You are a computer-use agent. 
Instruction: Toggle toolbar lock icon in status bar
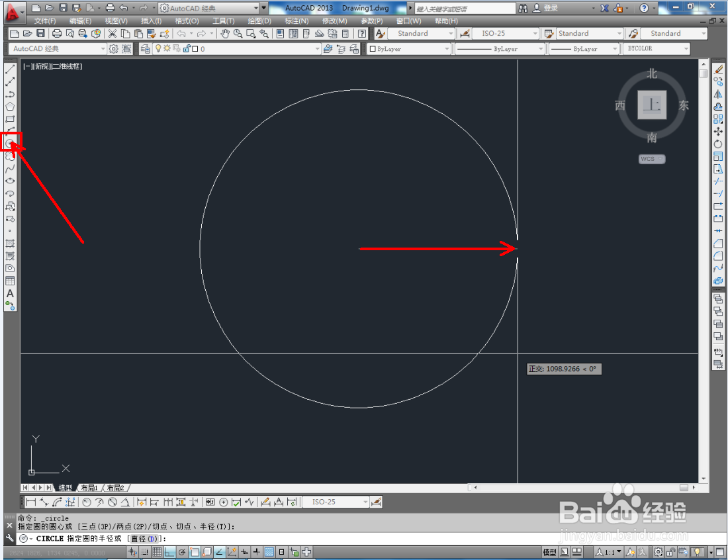(671, 552)
